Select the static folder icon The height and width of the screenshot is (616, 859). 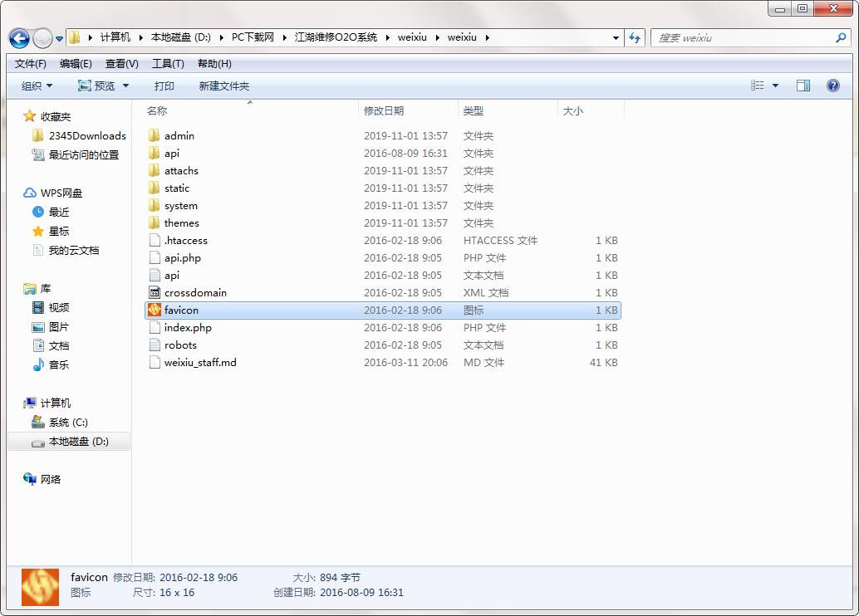(x=155, y=188)
